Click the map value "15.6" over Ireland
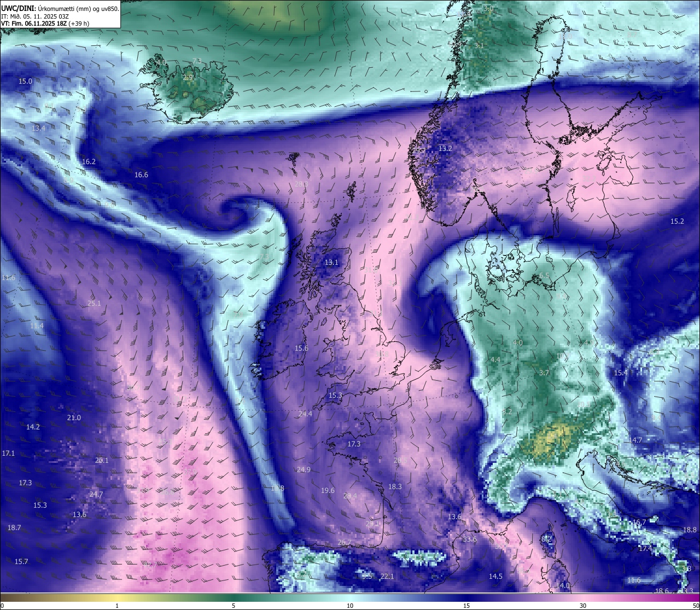Image resolution: width=700 pixels, height=610 pixels. tap(301, 348)
